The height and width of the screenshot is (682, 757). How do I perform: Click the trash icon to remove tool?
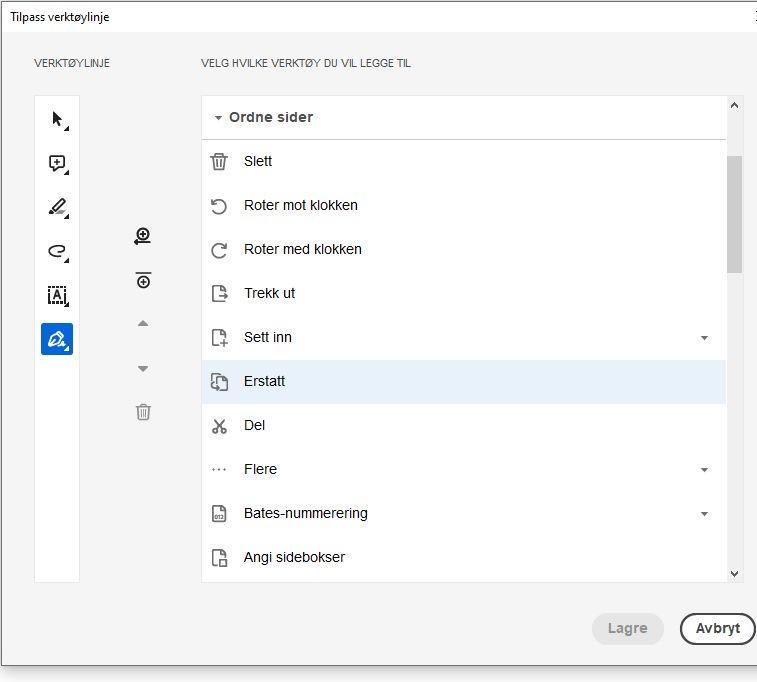pos(143,412)
